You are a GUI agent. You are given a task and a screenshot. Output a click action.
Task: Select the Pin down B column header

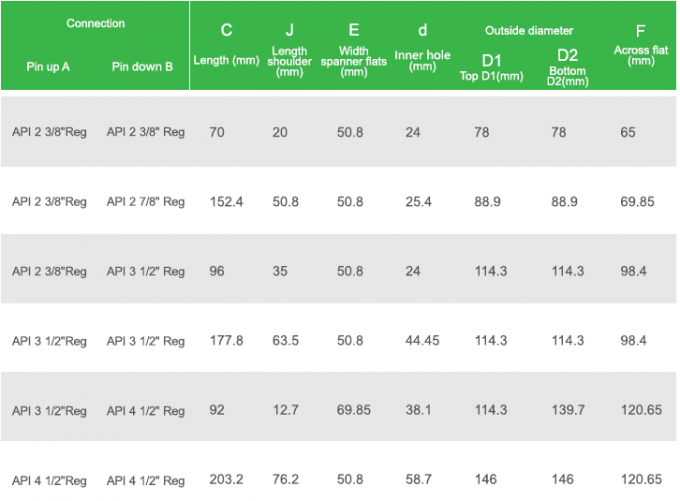tap(142, 67)
